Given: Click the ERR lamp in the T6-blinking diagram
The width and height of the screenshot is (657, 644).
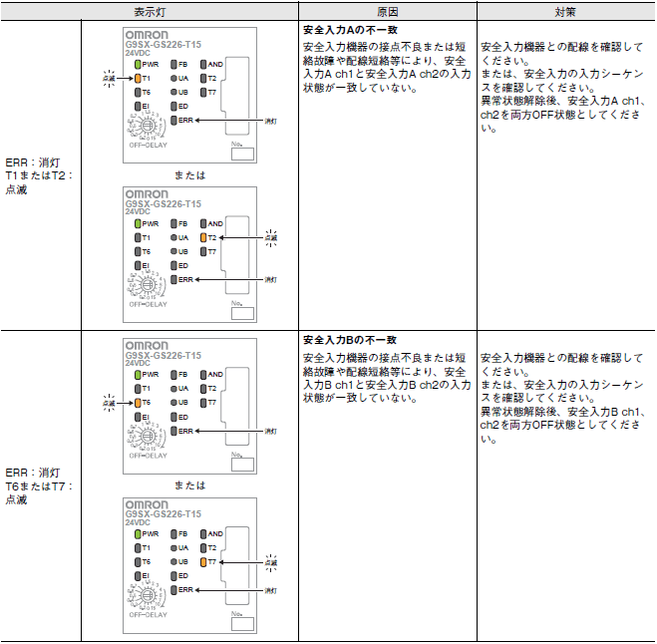Looking at the screenshot, I should pos(172,431).
